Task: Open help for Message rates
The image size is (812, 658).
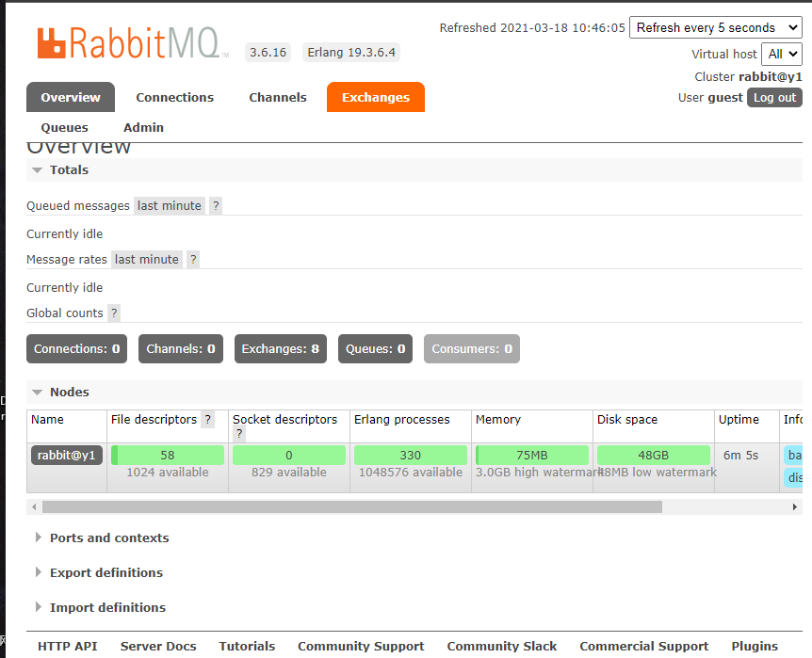Action: pyautogui.click(x=193, y=260)
